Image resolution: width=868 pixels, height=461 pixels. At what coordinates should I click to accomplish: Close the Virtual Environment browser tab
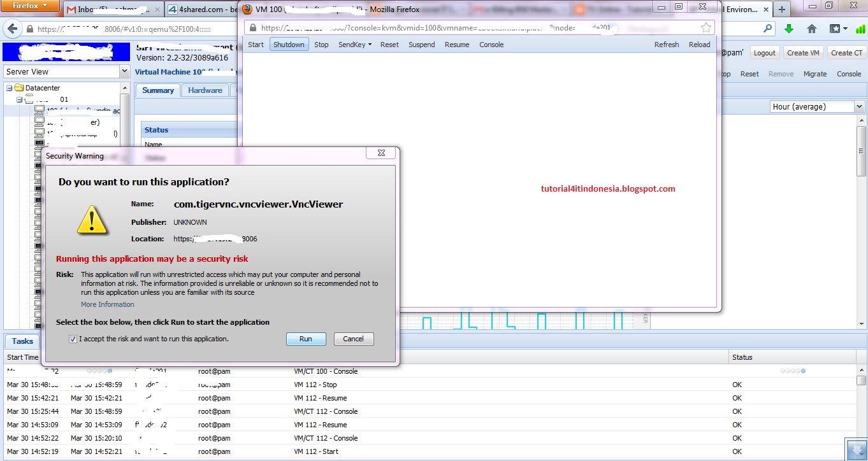click(x=765, y=10)
